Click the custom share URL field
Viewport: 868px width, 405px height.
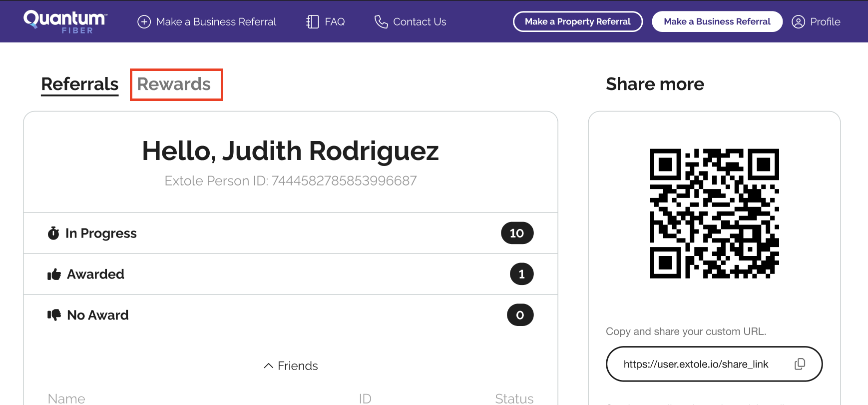[x=696, y=364]
